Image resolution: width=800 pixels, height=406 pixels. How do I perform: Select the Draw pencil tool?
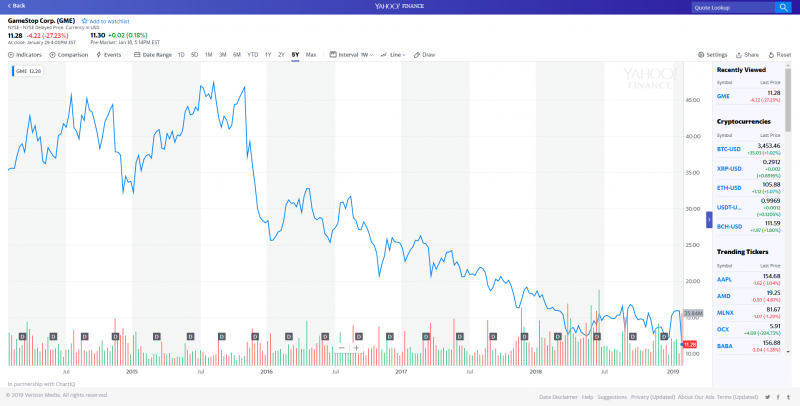[x=424, y=55]
